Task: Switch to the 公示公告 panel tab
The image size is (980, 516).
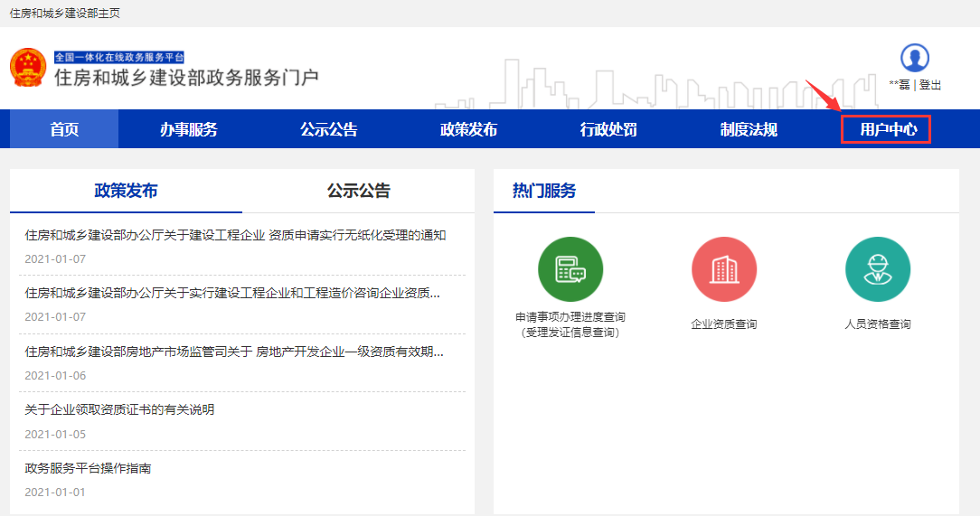Action: click(x=358, y=191)
